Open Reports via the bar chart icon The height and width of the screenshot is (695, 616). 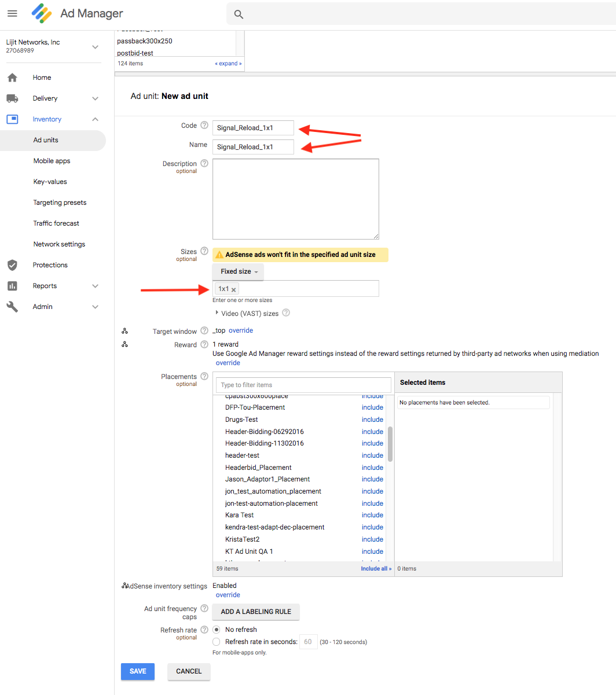click(x=13, y=285)
